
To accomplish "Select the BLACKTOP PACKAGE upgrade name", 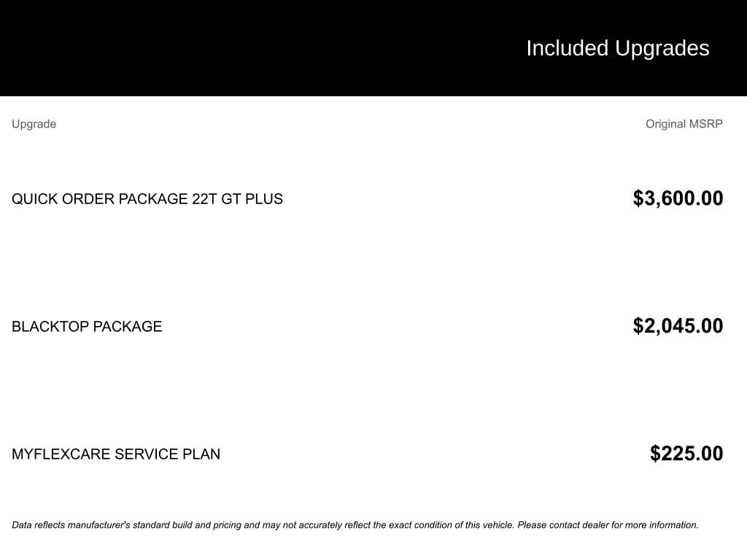I will point(87,327).
